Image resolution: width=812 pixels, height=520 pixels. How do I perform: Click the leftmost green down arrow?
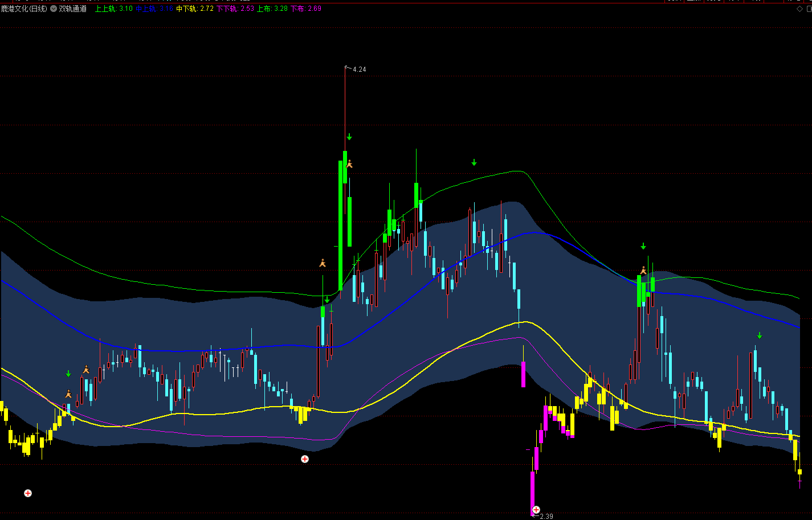point(68,374)
